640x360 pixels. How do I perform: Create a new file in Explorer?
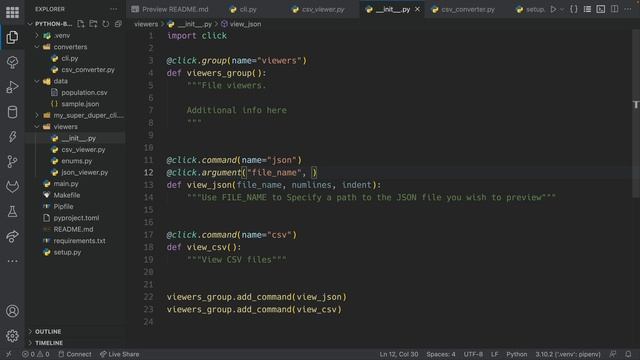81,24
